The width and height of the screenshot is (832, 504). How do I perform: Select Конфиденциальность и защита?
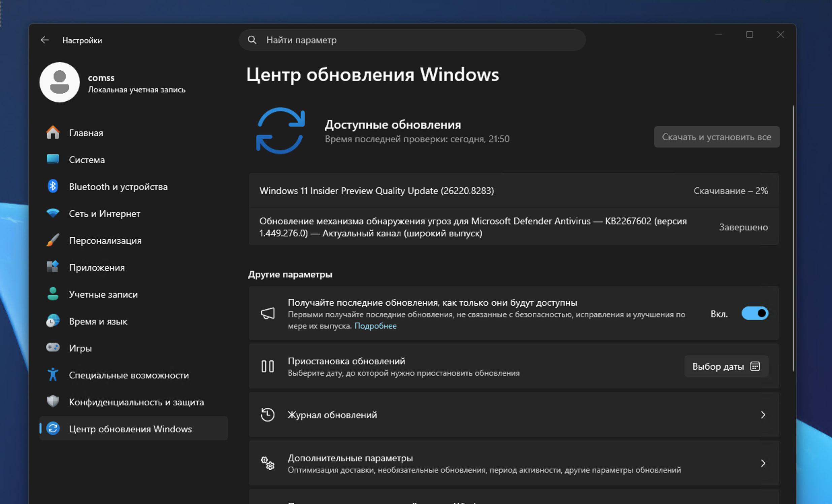(x=134, y=402)
